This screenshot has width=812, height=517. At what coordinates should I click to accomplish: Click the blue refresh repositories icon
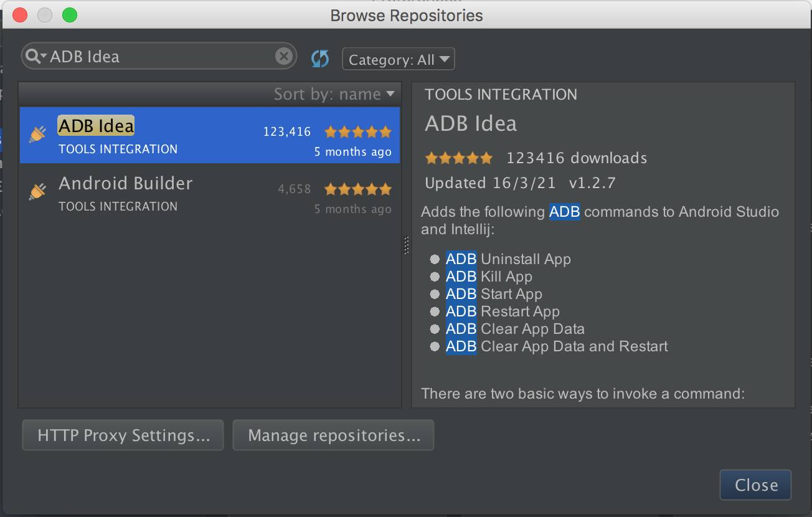(320, 59)
